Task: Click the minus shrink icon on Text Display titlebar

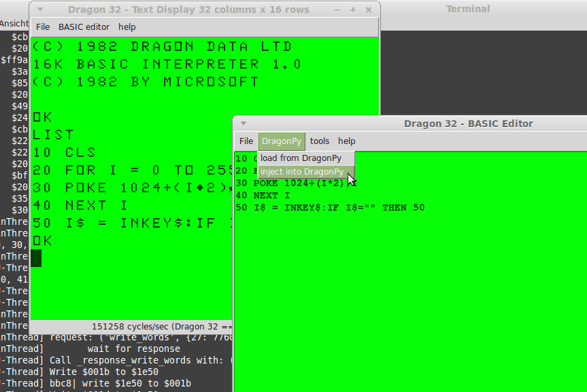Action: (x=337, y=10)
